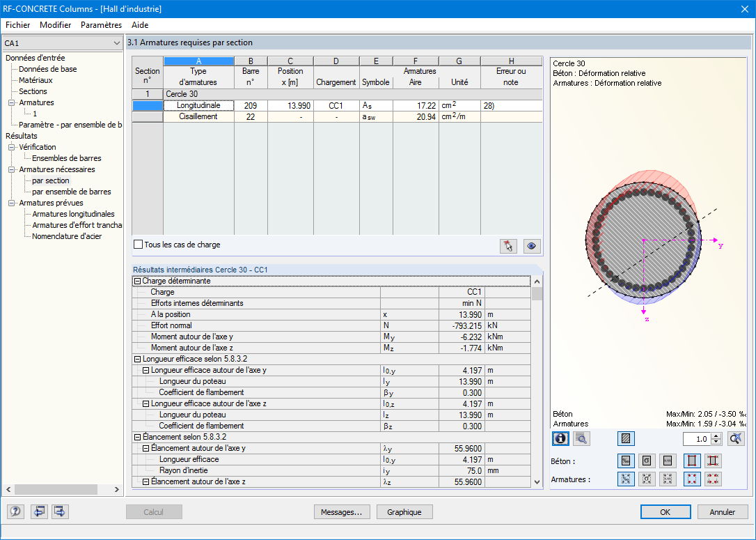Image resolution: width=756 pixels, height=540 pixels.
Task: Open the magnifier details list icon
Action: [x=581, y=439]
